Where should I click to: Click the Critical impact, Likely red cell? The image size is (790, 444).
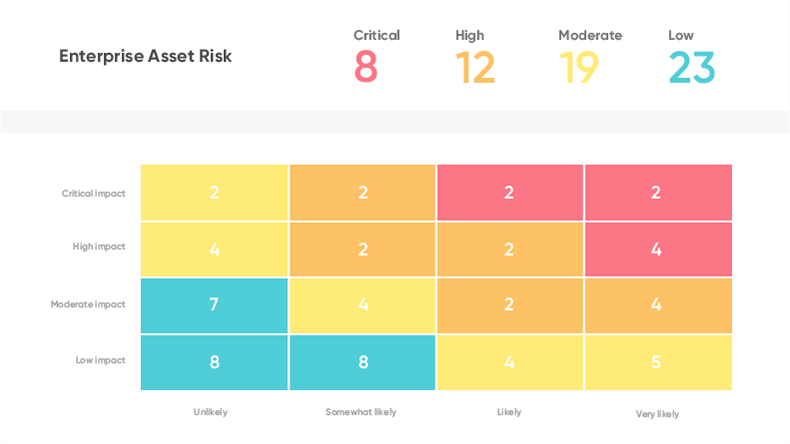point(509,193)
